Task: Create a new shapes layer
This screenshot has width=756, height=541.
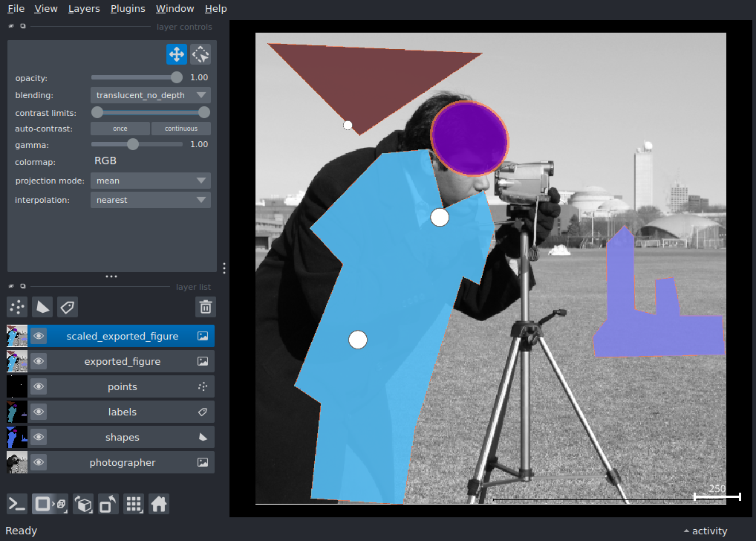Action: click(x=42, y=307)
